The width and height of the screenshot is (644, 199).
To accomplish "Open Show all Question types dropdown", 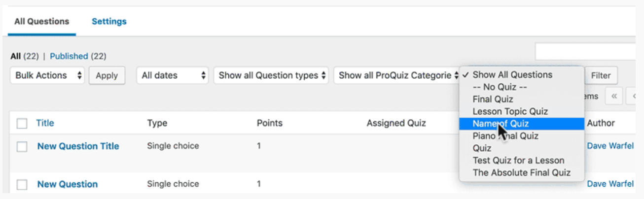I will tap(271, 75).
